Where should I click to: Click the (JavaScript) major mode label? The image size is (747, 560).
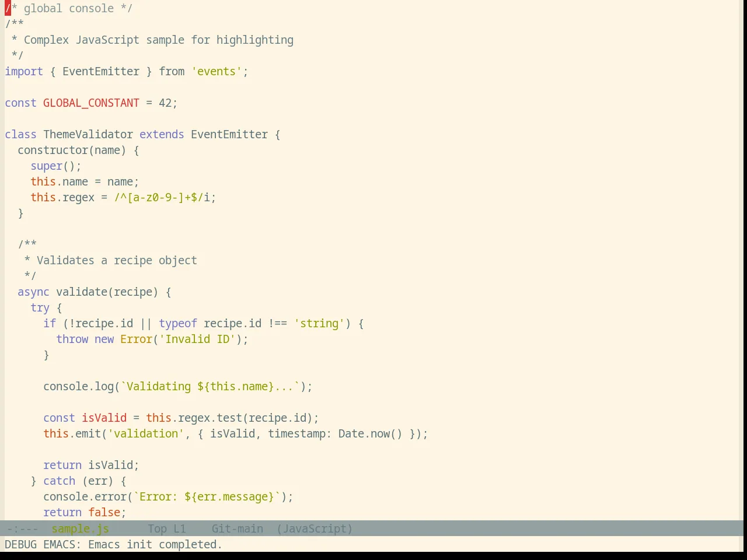(x=315, y=528)
